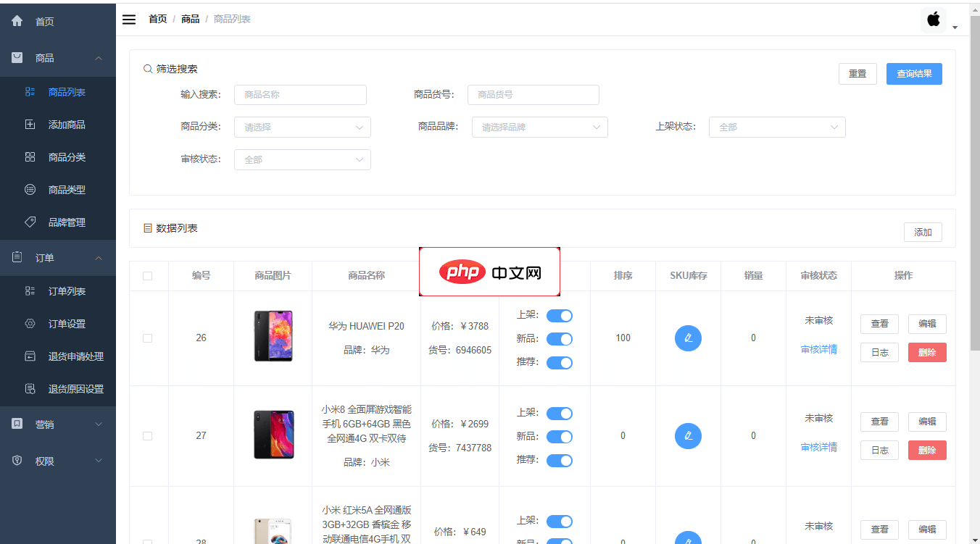Check the select-all checkbox in table header

pyautogui.click(x=148, y=276)
